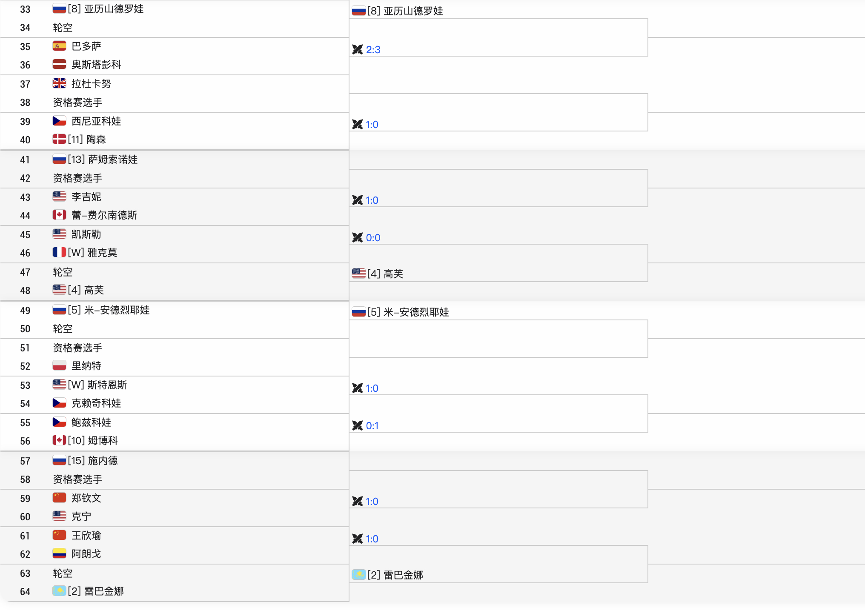Click 米-安德烈耶娃 in the second-round column
Image resolution: width=865 pixels, height=616 pixels.
click(416, 312)
